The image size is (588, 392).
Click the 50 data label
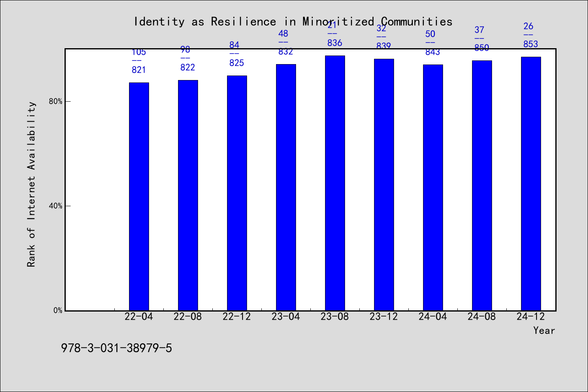430,34
